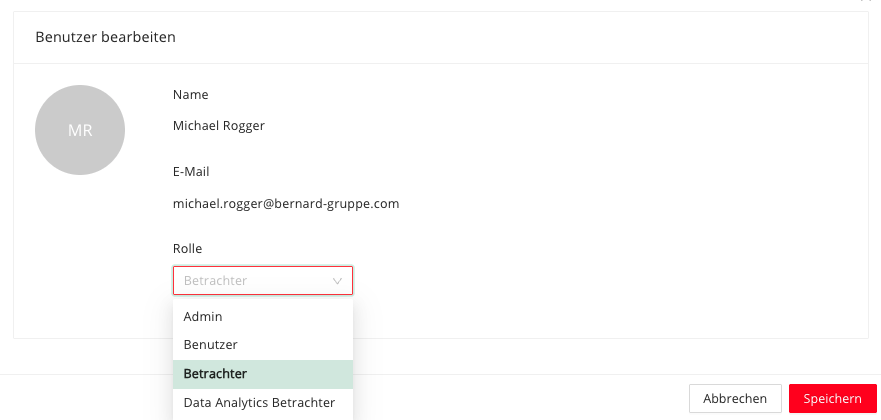Screen dimensions: 881x420
Task: Click the empty footer area left of Abbrechen
Action: [506, 398]
